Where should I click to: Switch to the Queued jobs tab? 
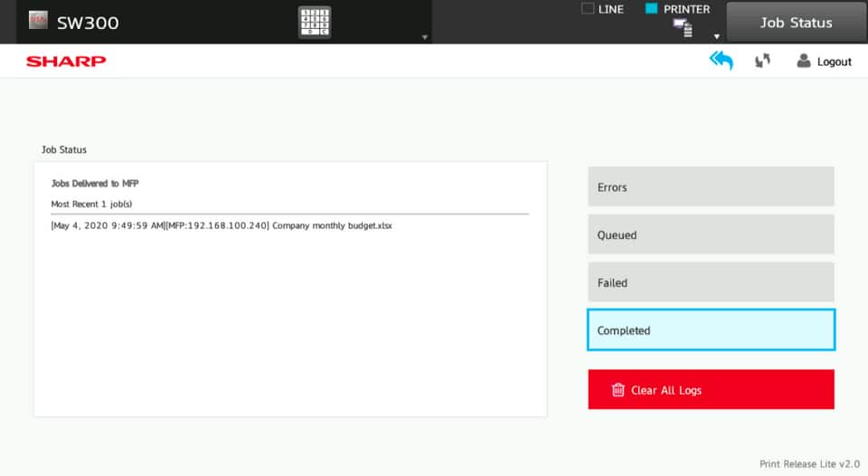(711, 235)
